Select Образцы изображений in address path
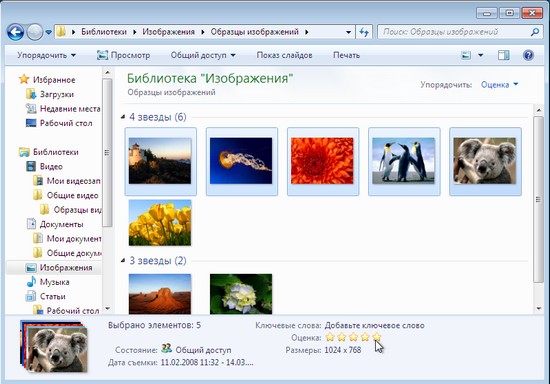The image size is (550, 384). 255,32
